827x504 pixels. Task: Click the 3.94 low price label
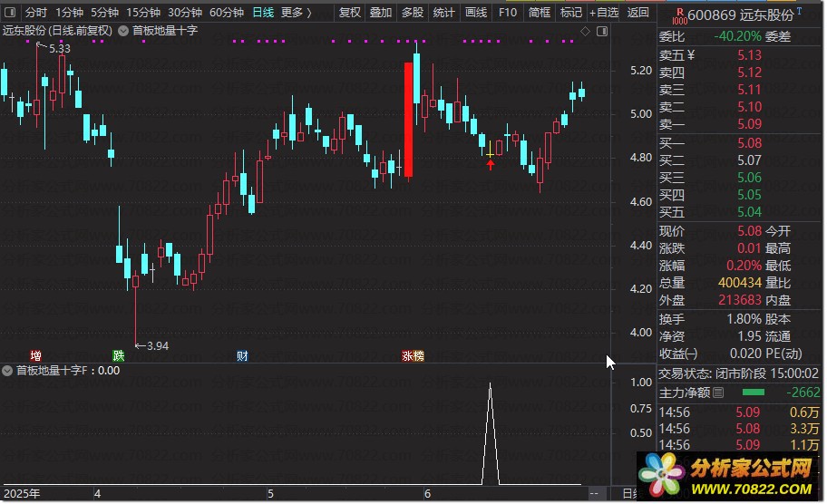coord(157,346)
